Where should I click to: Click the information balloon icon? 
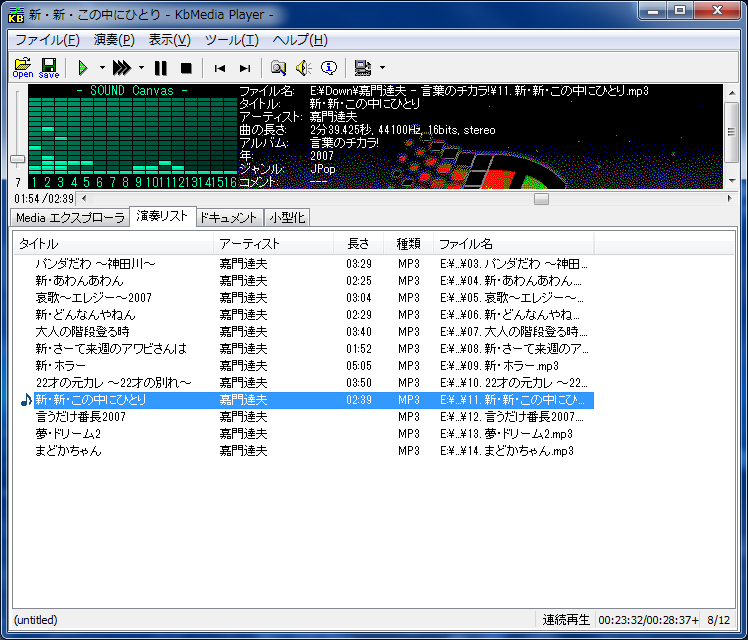click(329, 68)
